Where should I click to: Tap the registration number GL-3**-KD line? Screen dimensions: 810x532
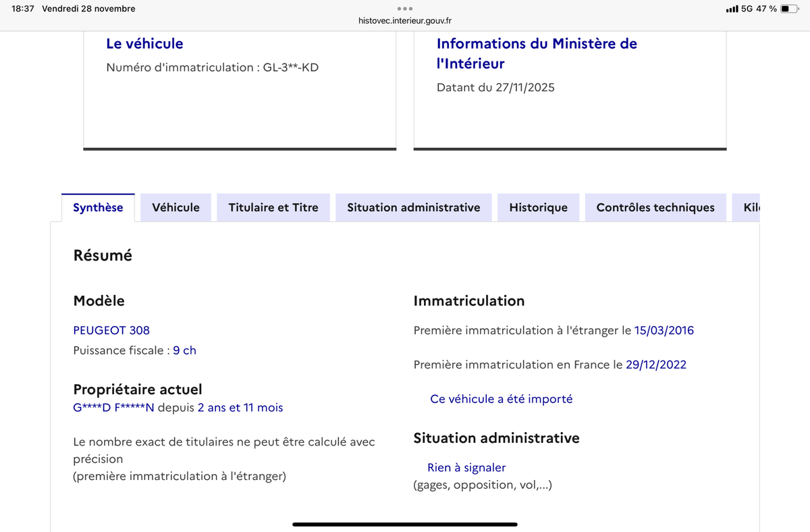point(213,68)
